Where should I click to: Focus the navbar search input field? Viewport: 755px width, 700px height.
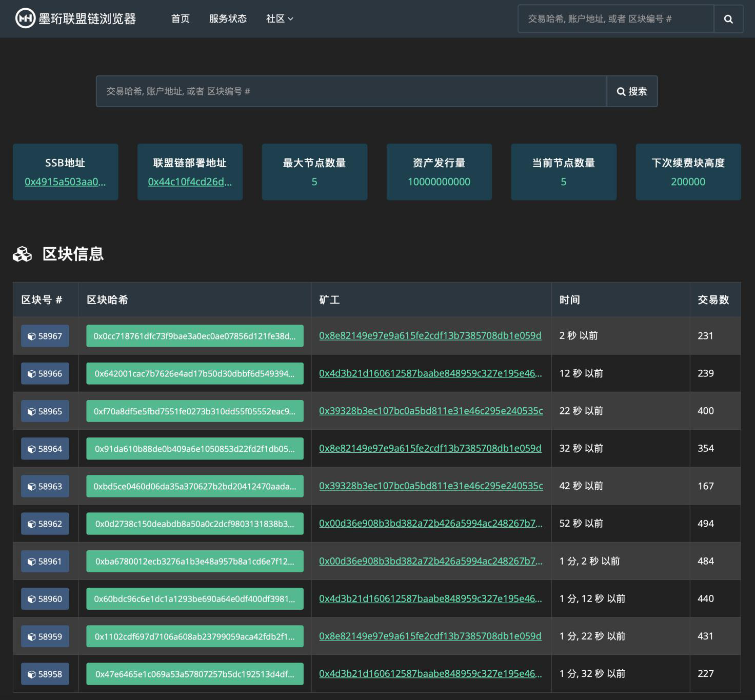tap(615, 19)
